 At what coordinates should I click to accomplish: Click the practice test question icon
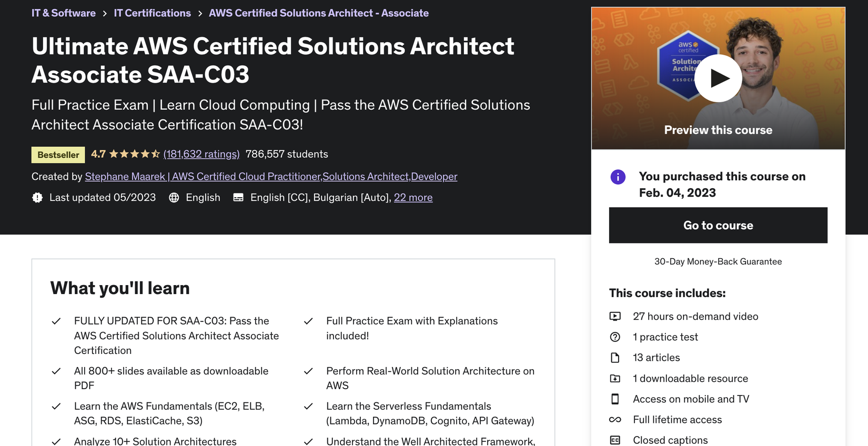pyautogui.click(x=615, y=337)
